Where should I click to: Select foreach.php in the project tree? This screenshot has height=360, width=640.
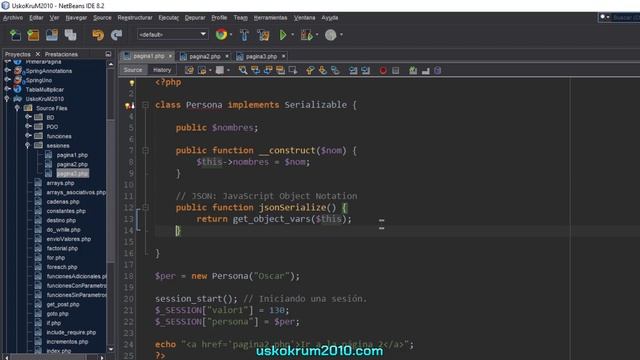[62, 267]
